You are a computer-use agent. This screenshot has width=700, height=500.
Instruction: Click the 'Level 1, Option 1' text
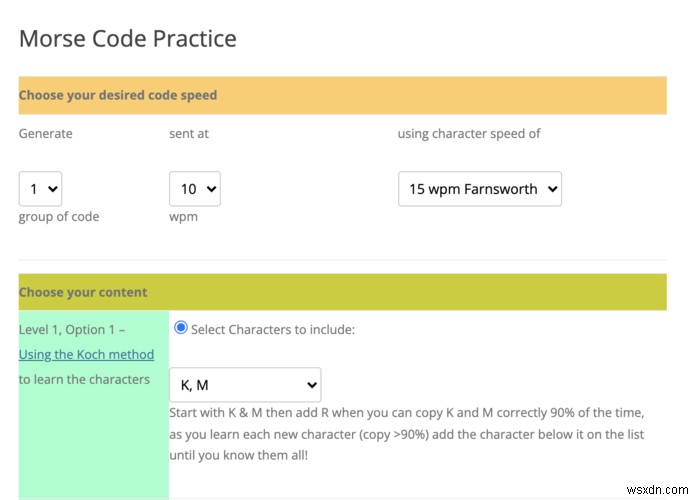[70, 328]
